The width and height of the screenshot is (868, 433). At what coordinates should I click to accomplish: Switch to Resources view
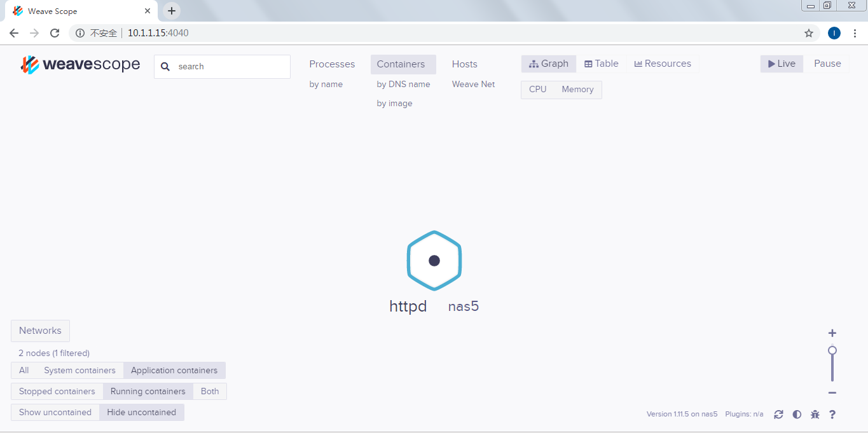663,64
